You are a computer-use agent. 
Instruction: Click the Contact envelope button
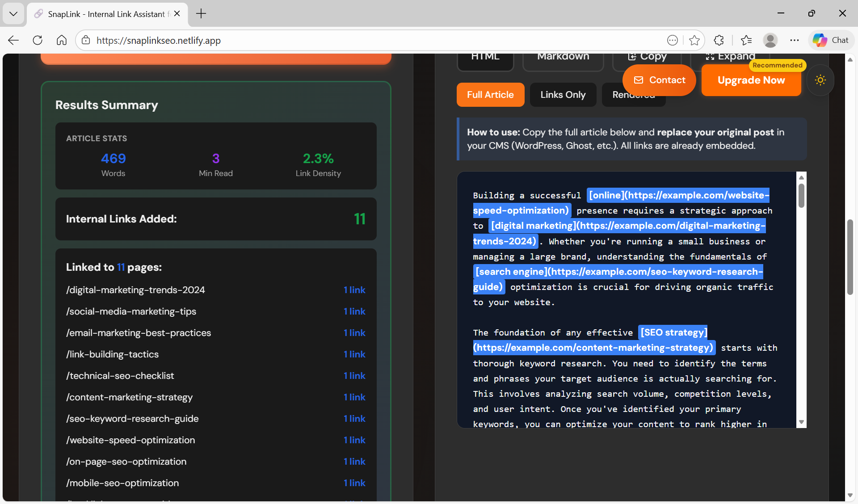659,80
